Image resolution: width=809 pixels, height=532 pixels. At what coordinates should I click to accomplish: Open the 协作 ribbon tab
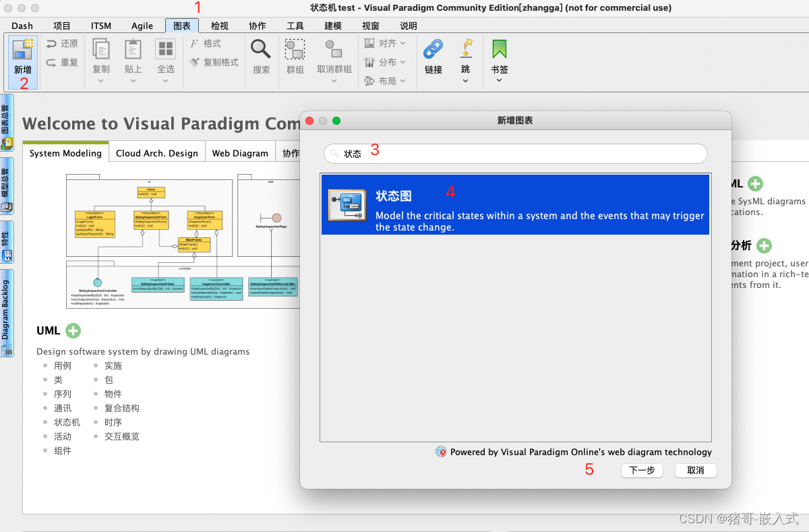click(258, 26)
